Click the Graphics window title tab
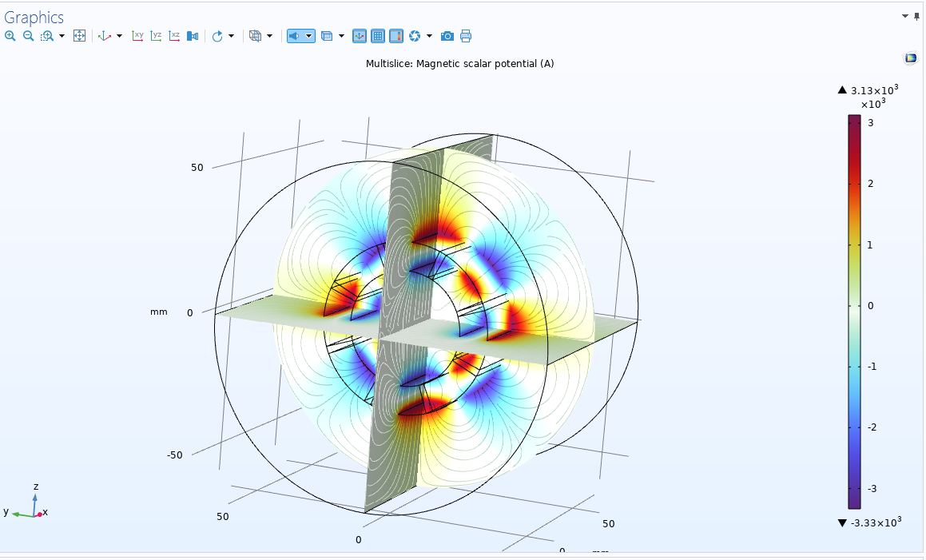Screen dimensions: 926x560 coord(34,18)
